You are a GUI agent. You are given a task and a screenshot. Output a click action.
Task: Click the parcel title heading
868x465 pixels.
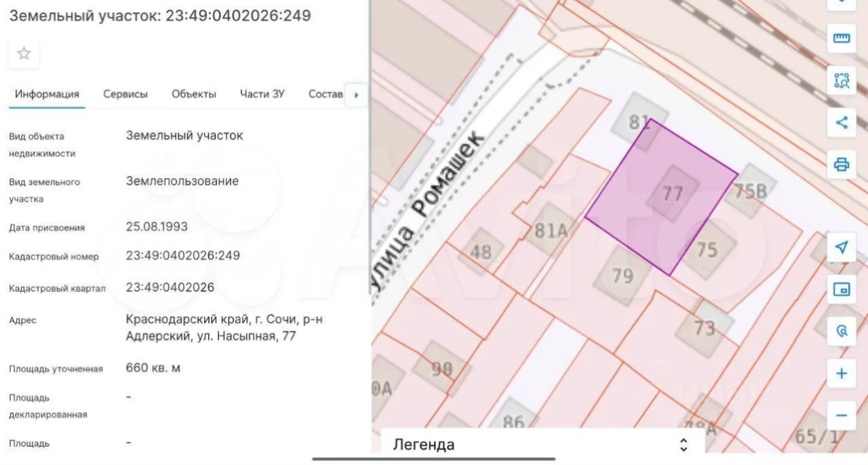[x=160, y=16]
